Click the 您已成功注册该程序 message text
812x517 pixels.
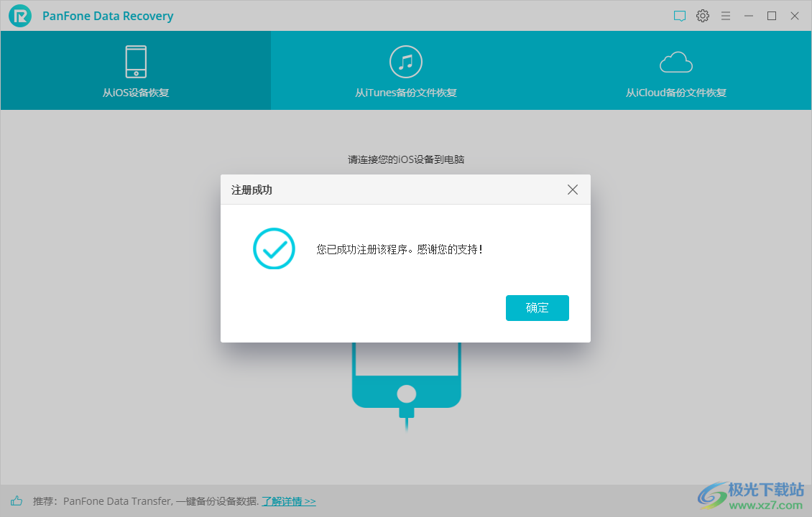[400, 249]
